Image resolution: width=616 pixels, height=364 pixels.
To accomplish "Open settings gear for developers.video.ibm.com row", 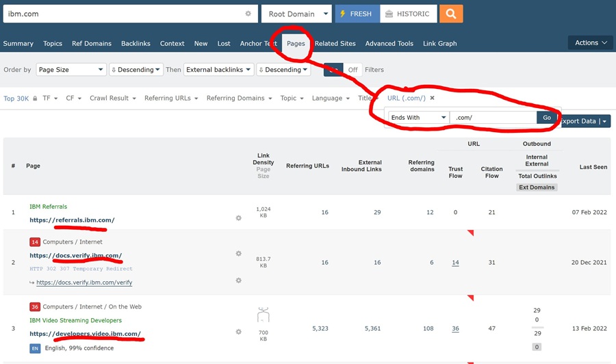I will [238, 332].
